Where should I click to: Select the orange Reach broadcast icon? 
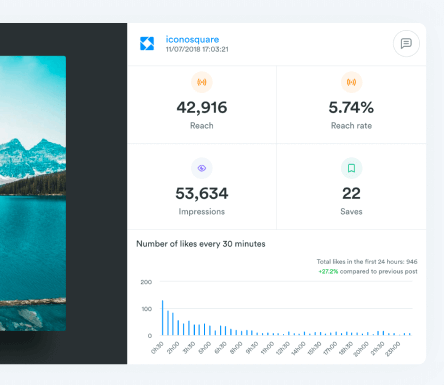click(202, 82)
